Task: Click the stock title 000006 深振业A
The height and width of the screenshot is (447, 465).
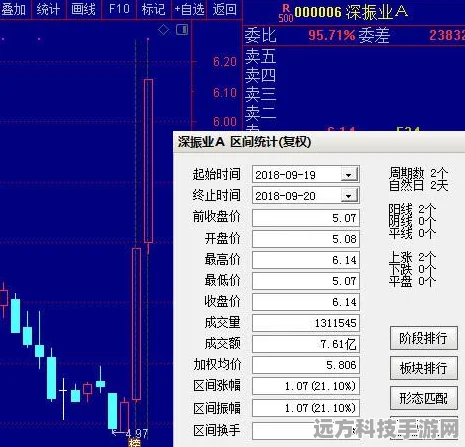Action: 351,12
